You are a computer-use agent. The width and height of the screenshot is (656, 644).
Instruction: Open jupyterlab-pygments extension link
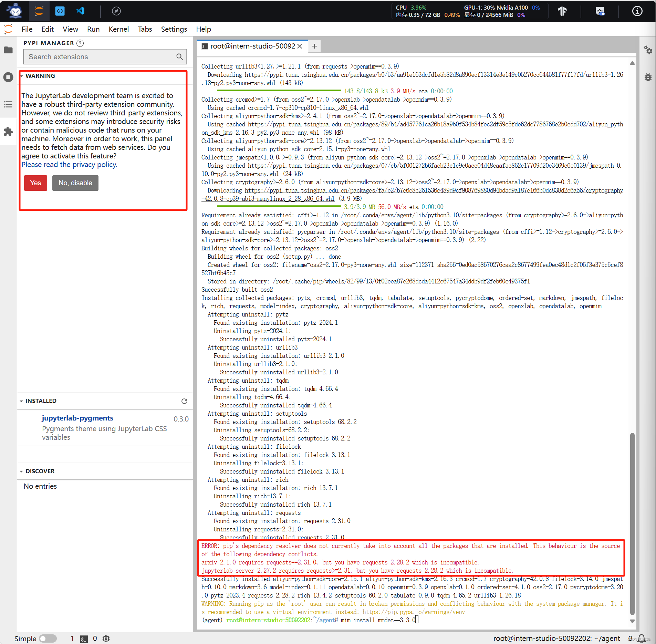[x=77, y=418]
